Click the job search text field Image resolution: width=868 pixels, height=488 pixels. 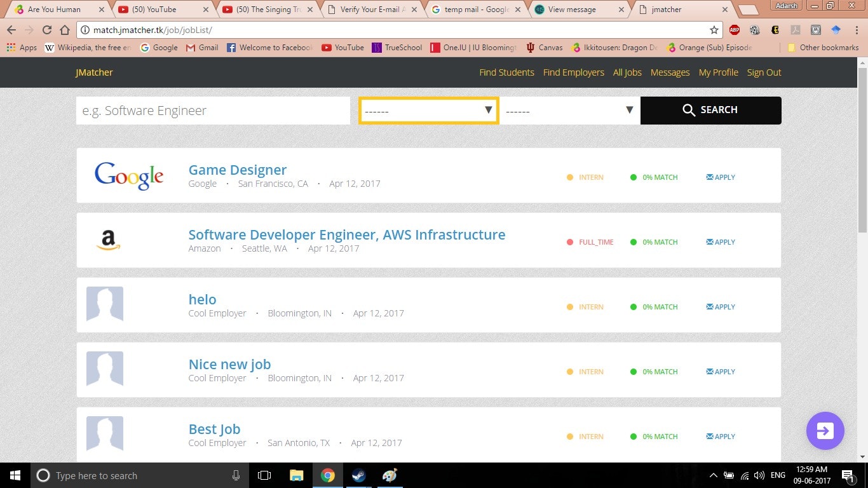pos(213,111)
